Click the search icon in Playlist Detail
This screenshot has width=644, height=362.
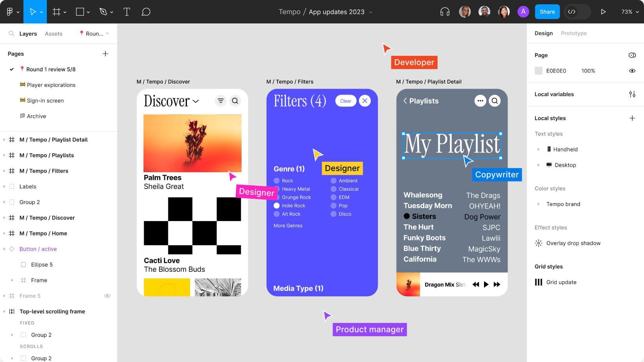[x=495, y=101]
